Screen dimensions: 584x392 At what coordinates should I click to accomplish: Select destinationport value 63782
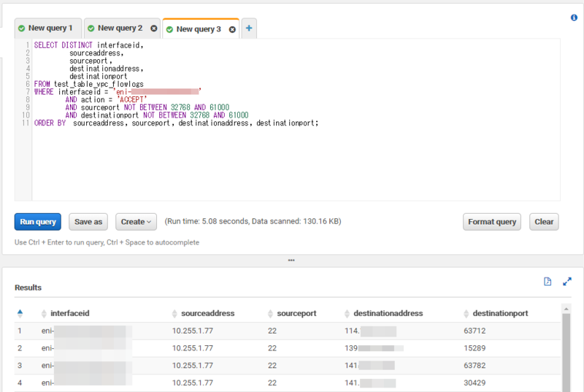click(474, 366)
